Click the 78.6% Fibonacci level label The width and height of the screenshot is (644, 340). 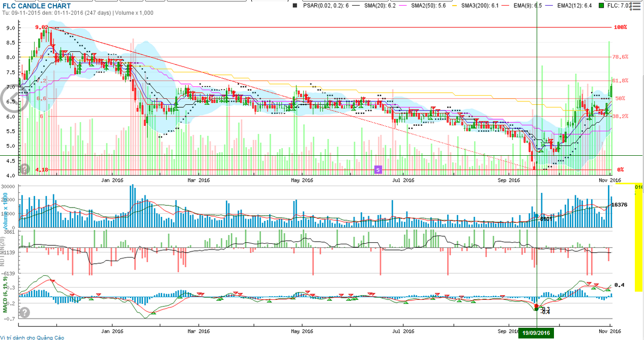[x=621, y=57]
